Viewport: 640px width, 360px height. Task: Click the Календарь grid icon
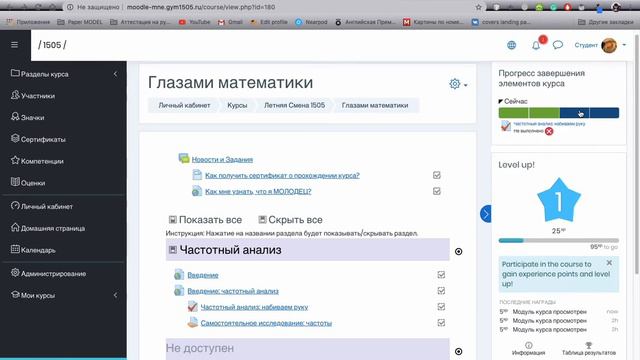(15, 249)
